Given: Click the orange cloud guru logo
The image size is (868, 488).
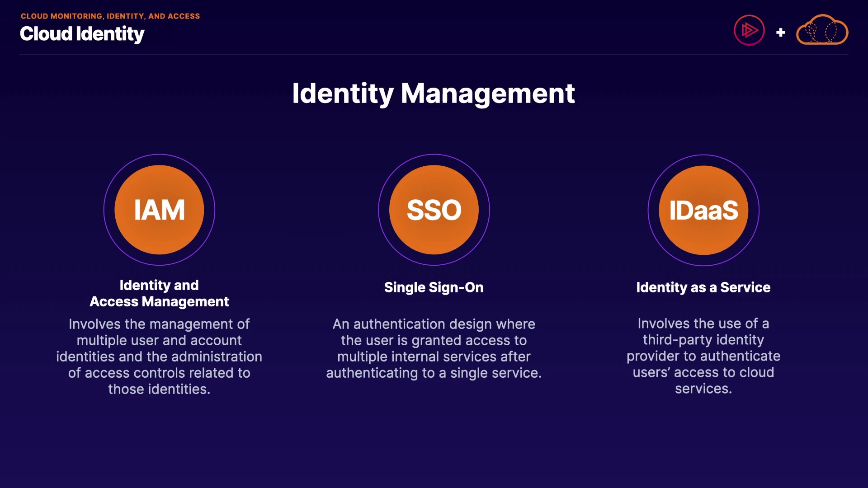Looking at the screenshot, I should point(822,30).
